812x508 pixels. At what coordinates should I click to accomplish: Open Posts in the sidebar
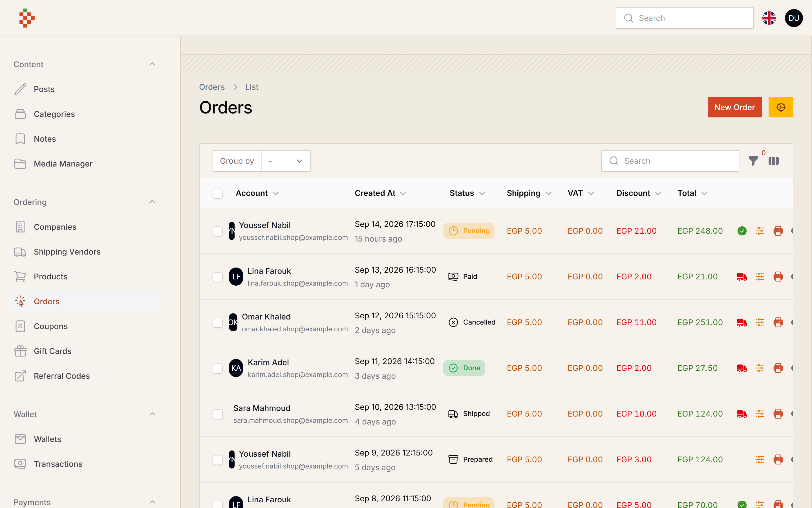click(85, 89)
